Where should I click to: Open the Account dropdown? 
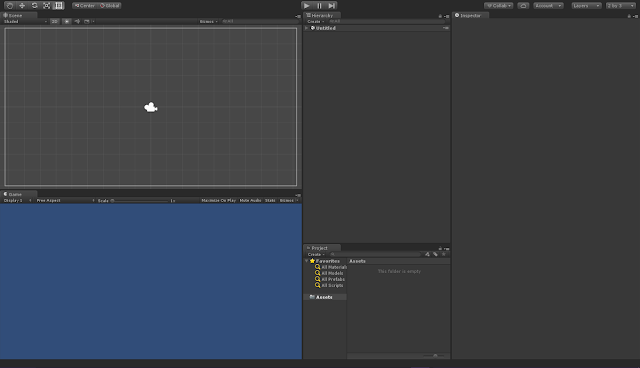[548, 6]
